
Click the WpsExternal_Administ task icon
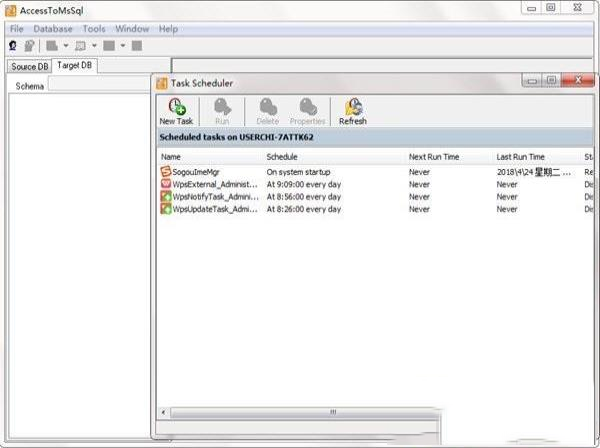tap(166, 184)
